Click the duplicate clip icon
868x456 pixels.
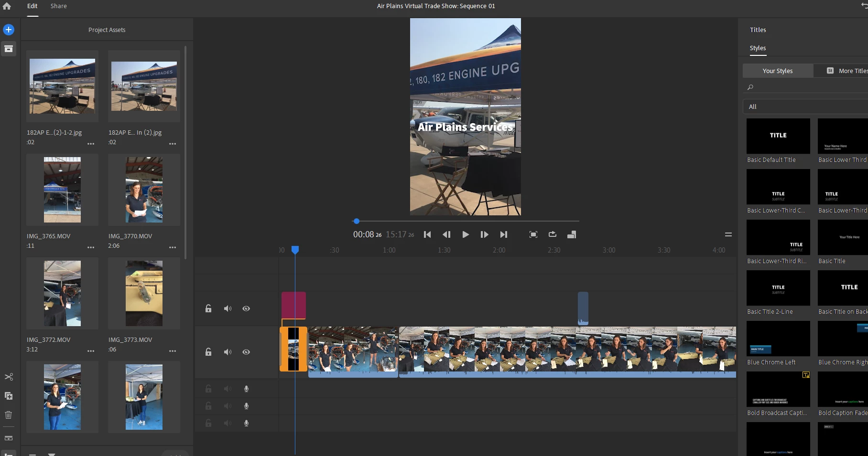pyautogui.click(x=9, y=396)
